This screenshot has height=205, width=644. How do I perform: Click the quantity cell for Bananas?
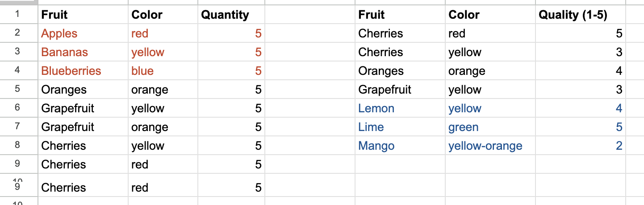(x=258, y=52)
